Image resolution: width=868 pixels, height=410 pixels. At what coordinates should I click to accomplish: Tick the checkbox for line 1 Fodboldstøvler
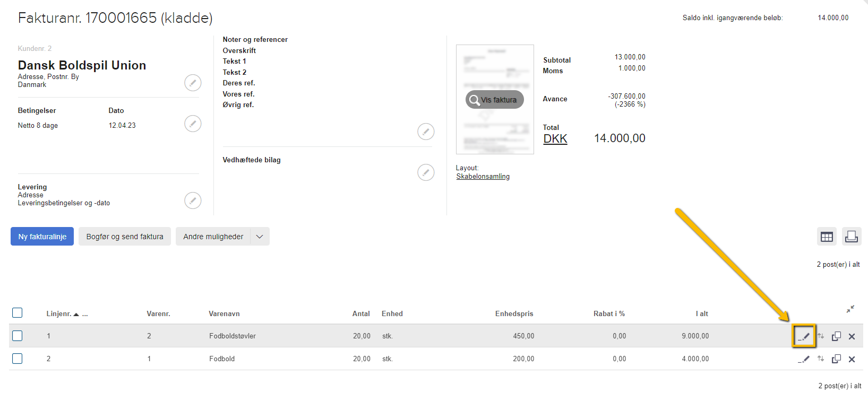[x=18, y=336]
